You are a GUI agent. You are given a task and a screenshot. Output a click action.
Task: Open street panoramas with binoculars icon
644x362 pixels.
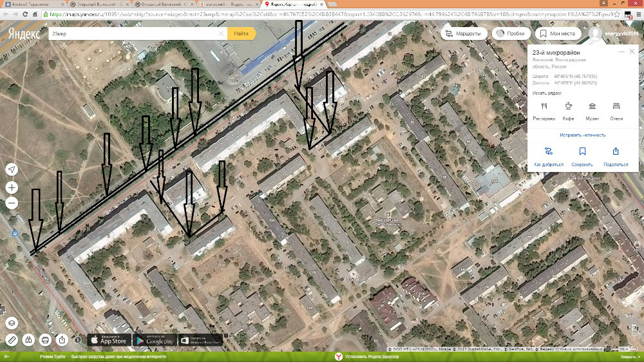28,339
